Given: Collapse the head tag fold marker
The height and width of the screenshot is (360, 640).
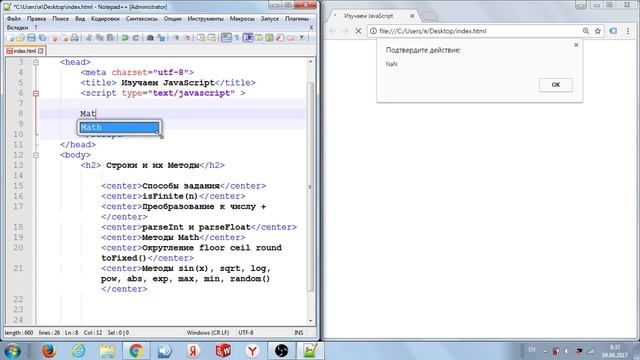Looking at the screenshot, I should click(x=36, y=62).
